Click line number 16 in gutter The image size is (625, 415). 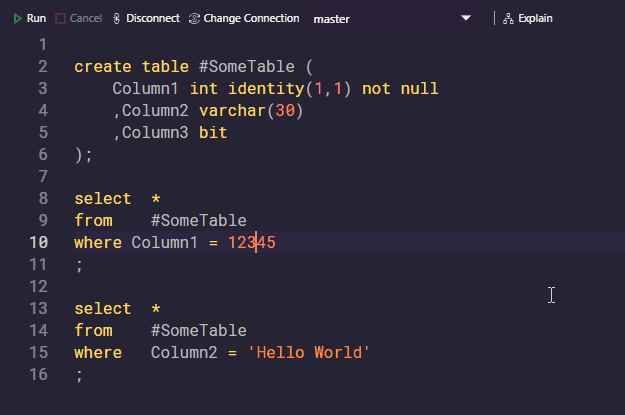39,374
